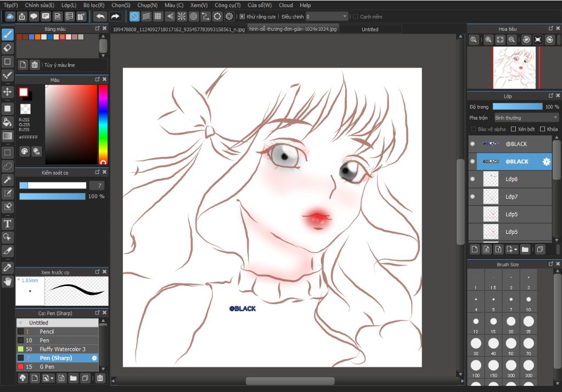Enable the Xén bớt clipping checkbox
Image resolution: width=562 pixels, height=392 pixels.
(513, 129)
